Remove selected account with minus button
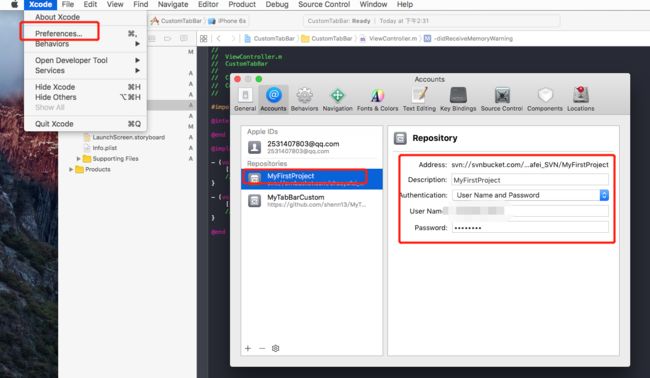 [x=262, y=348]
